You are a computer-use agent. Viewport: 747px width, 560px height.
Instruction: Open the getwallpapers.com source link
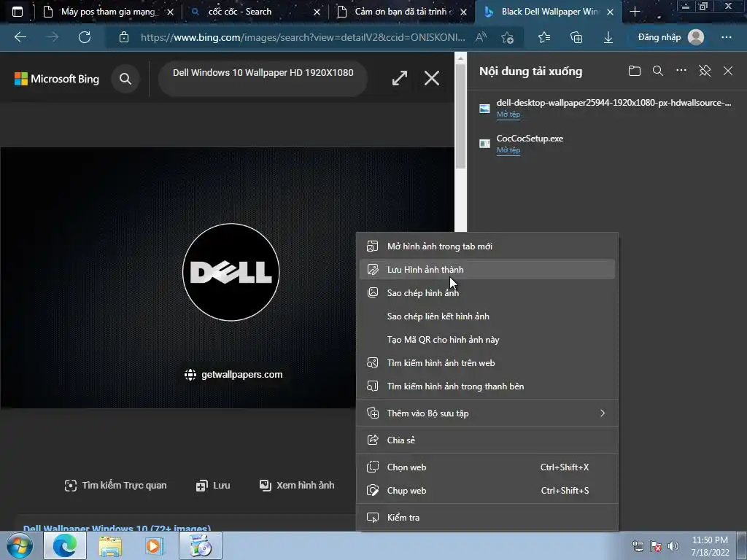[x=233, y=375]
